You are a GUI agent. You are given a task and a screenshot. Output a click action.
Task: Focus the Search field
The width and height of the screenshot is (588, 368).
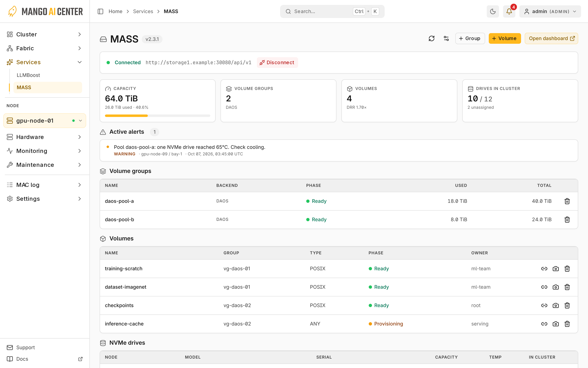[332, 11]
